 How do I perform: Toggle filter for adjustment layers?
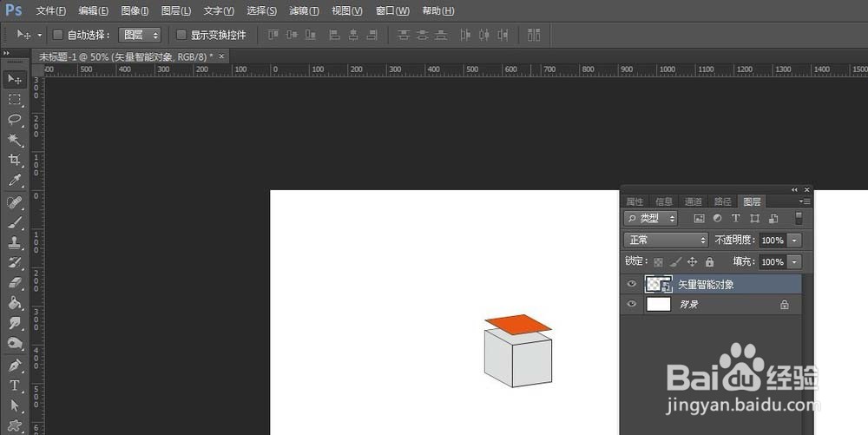pos(718,218)
